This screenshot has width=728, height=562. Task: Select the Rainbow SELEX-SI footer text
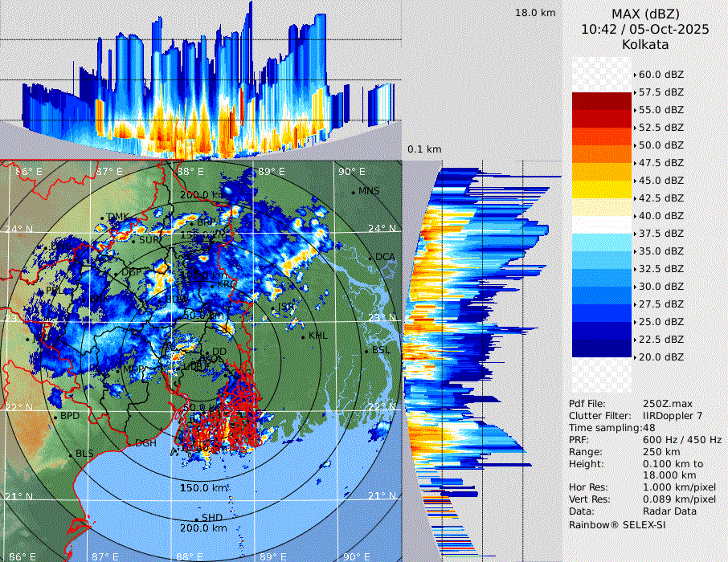[617, 524]
